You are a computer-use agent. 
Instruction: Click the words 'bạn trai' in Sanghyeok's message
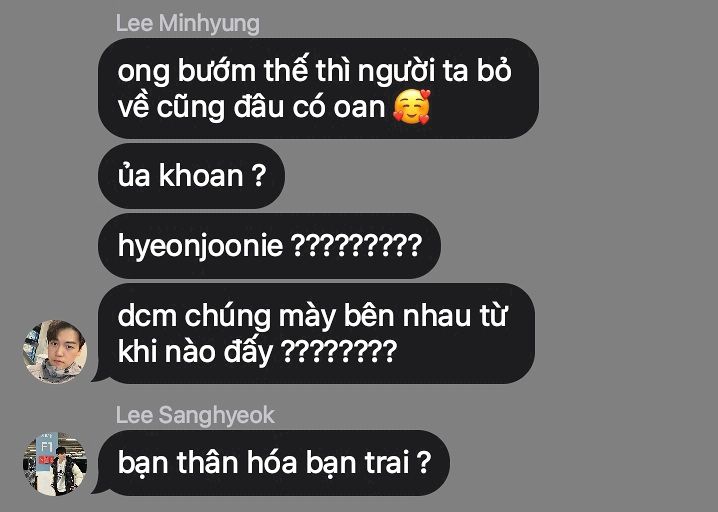357,463
